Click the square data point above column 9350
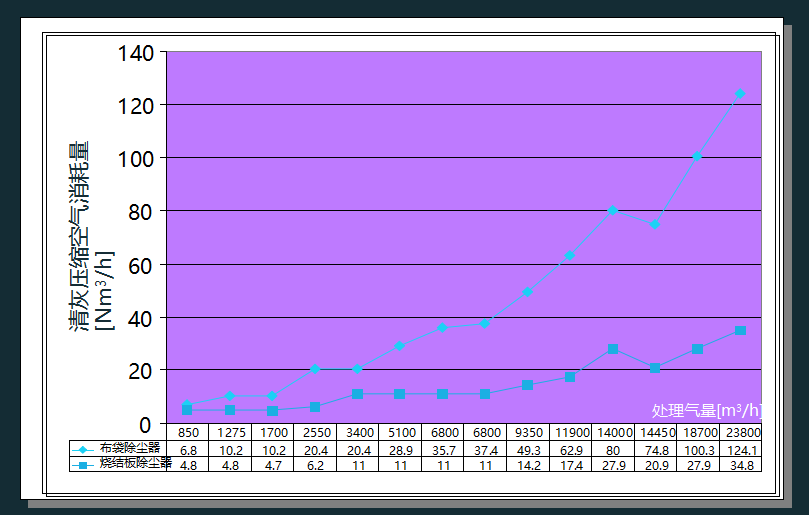809x515 pixels. pyautogui.click(x=527, y=385)
